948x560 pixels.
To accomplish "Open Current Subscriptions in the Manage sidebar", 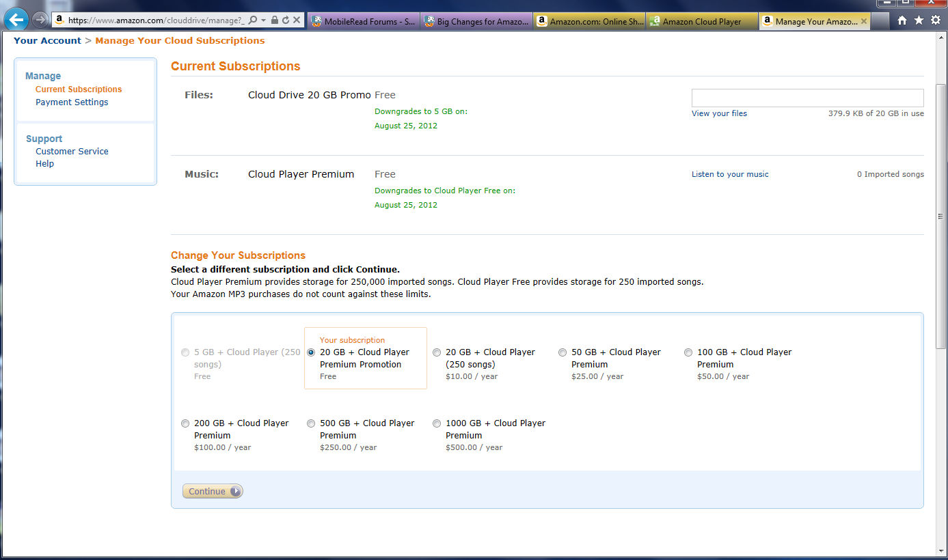I will click(79, 89).
